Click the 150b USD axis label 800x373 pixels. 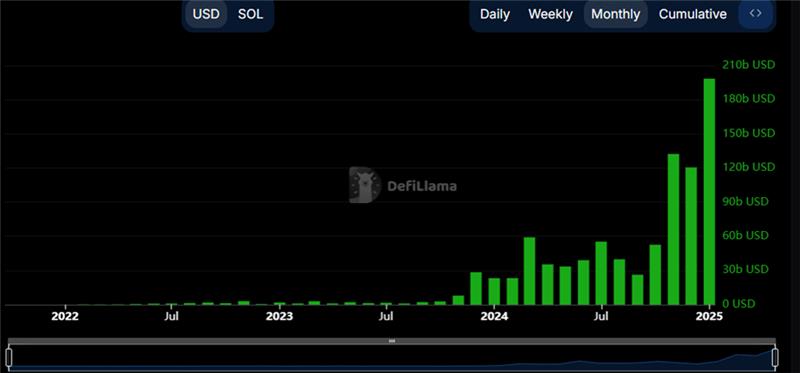[749, 133]
